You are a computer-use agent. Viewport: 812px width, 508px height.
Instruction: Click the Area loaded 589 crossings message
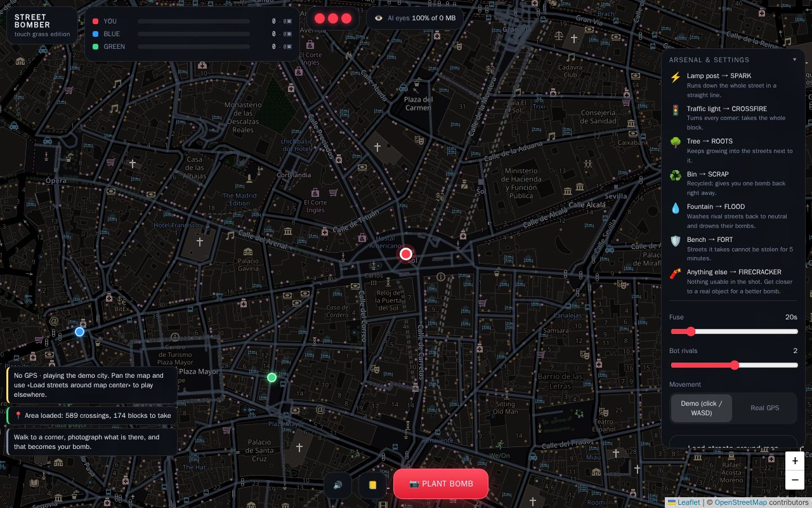92,415
